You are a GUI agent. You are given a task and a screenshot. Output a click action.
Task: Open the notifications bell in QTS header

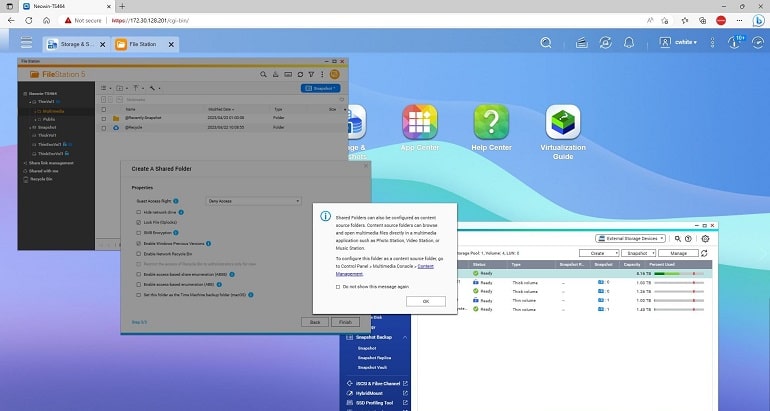point(629,43)
